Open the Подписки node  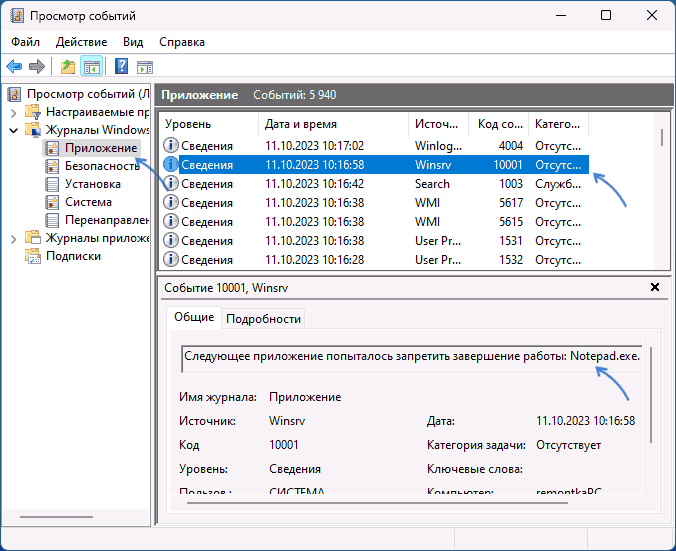coord(73,256)
